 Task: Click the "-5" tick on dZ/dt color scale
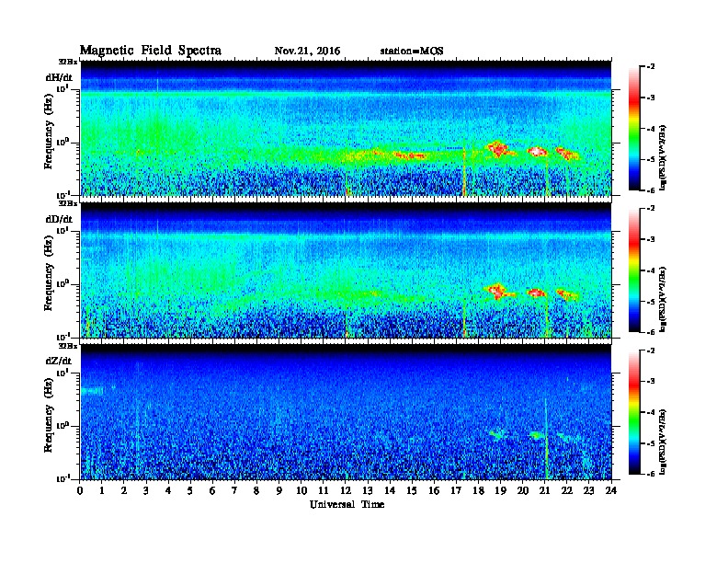point(650,443)
